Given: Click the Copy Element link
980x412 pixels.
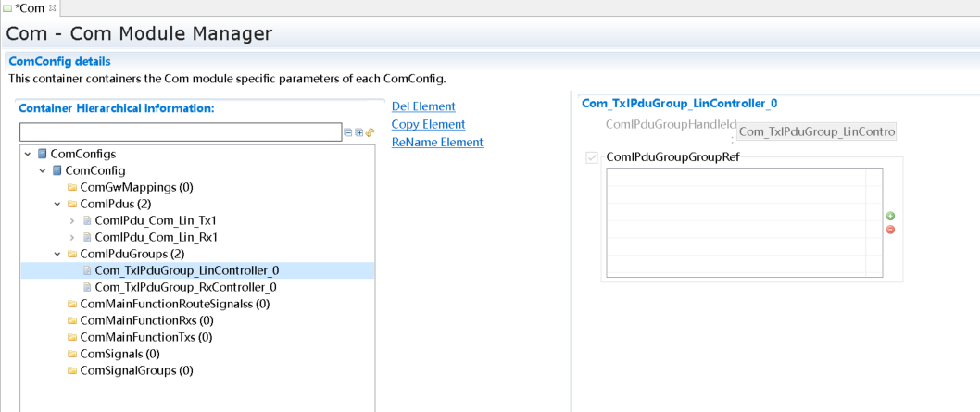Looking at the screenshot, I should [x=428, y=124].
